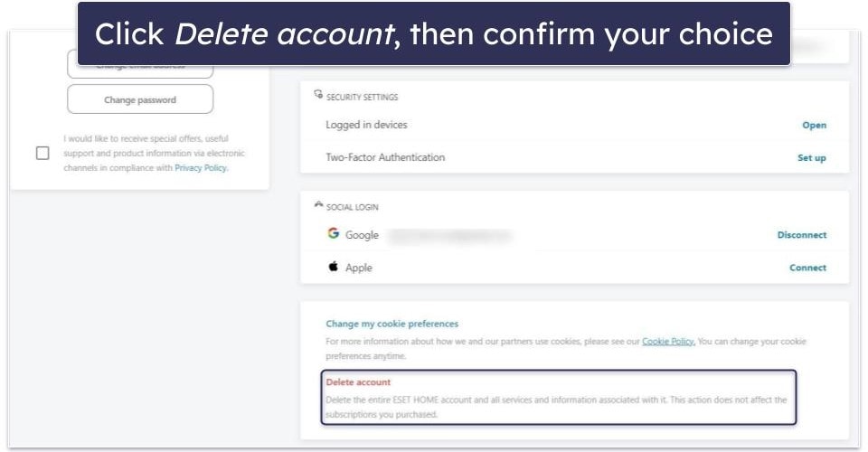
Task: Click the Social Login section icon
Action: [318, 204]
